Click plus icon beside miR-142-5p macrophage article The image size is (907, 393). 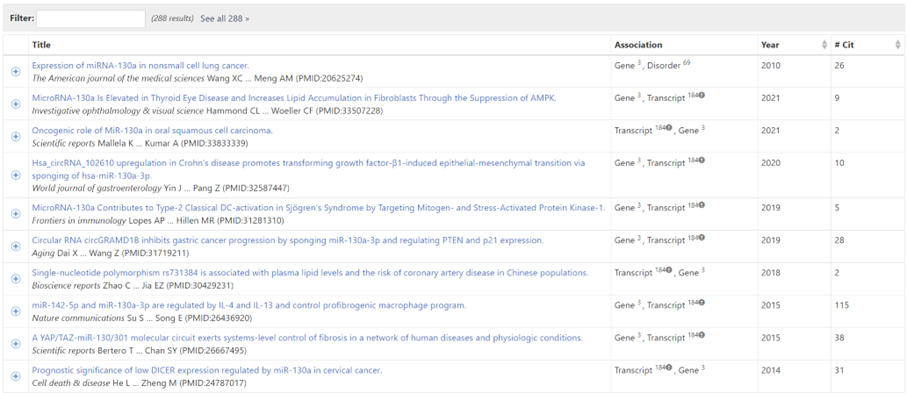pyautogui.click(x=16, y=311)
